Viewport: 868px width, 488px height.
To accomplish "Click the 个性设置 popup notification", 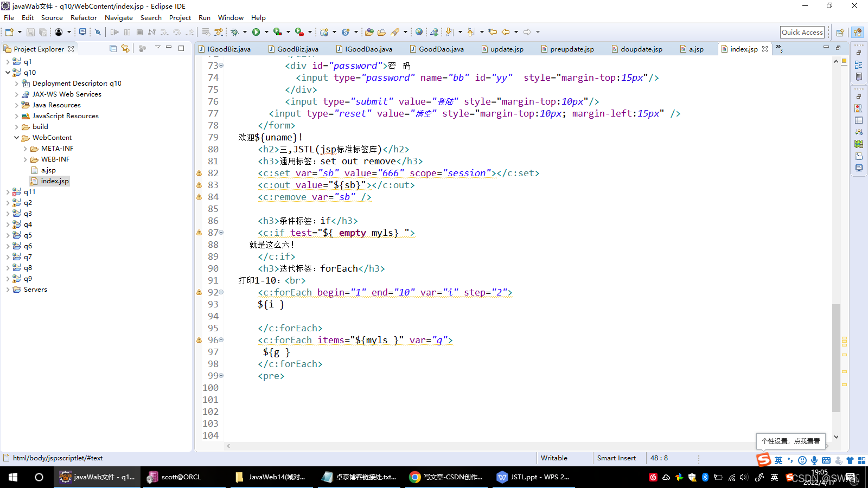I will tap(790, 441).
